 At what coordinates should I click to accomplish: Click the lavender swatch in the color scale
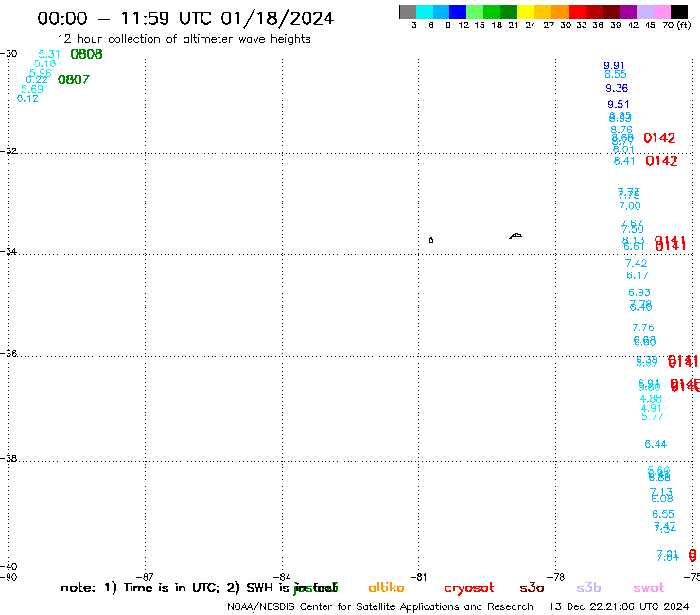644,11
